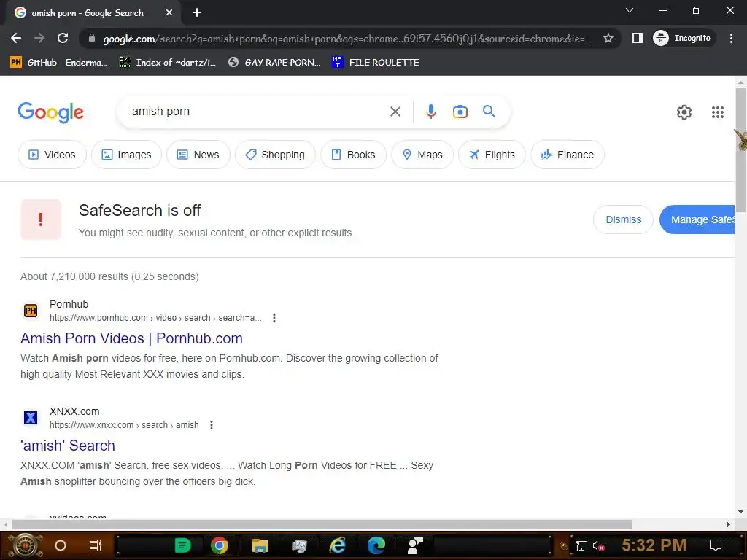Focus the address bar URL
This screenshot has width=747, height=560.
pos(348,39)
